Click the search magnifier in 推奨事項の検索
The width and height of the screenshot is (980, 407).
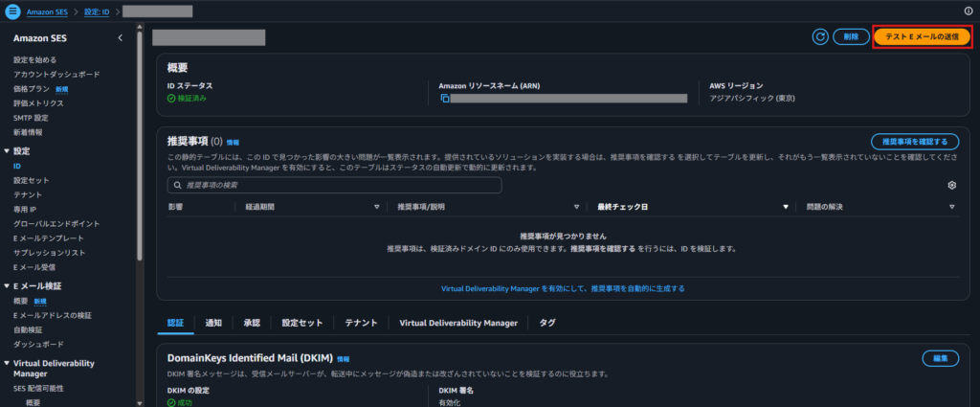click(177, 185)
